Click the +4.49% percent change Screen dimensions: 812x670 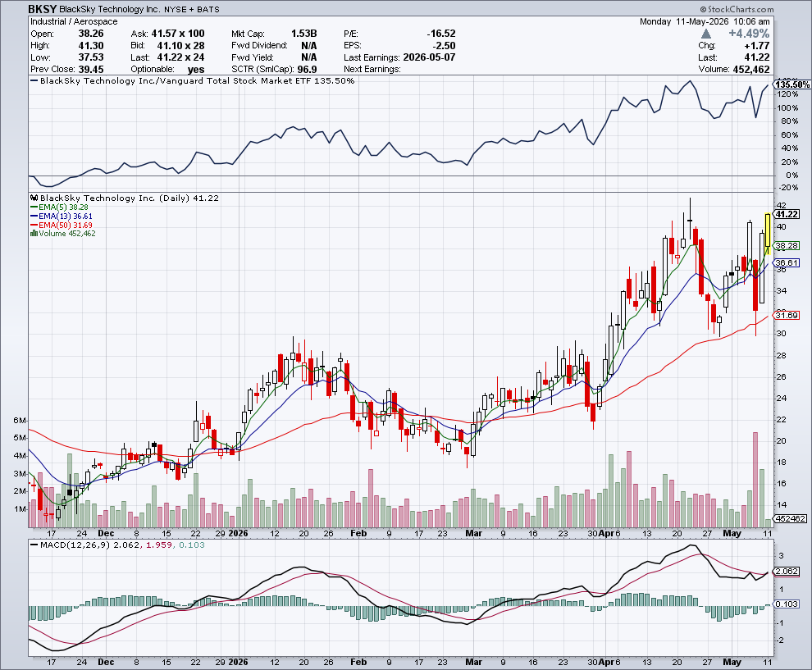pyautogui.click(x=749, y=34)
